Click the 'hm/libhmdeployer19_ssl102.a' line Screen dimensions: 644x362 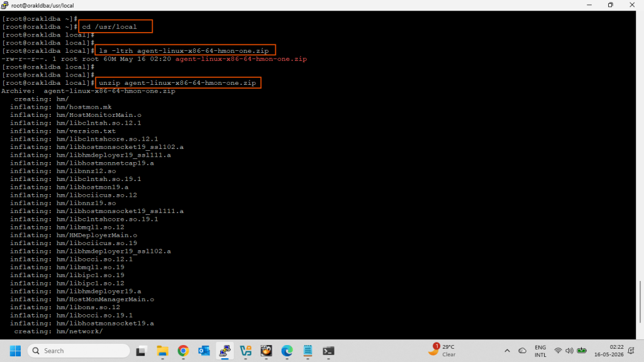[91, 251]
